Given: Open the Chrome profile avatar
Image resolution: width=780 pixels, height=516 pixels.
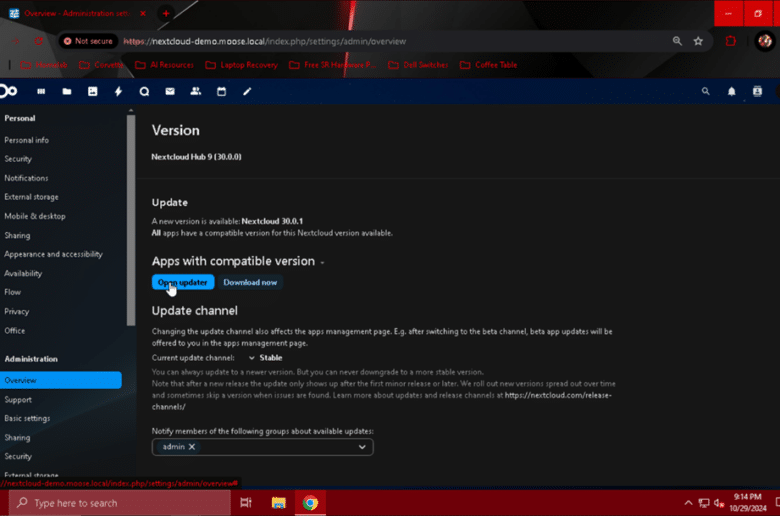Looking at the screenshot, I should pyautogui.click(x=765, y=41).
